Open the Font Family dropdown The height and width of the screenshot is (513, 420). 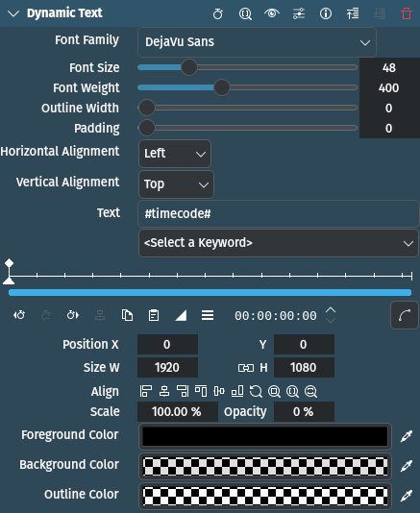point(257,42)
